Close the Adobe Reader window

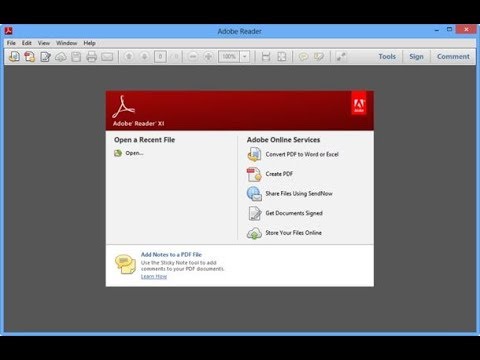click(466, 30)
